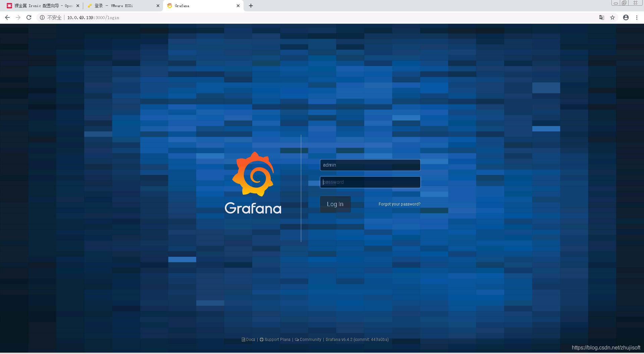The height and width of the screenshot is (354, 644).
Task: Click the username field containing admin
Action: tap(370, 165)
